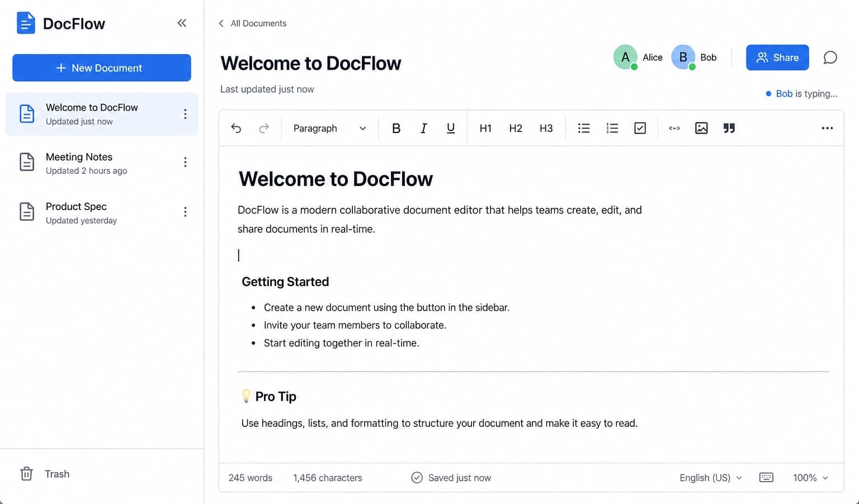Apply Heading 2 style
The image size is (859, 504).
pos(516,128)
